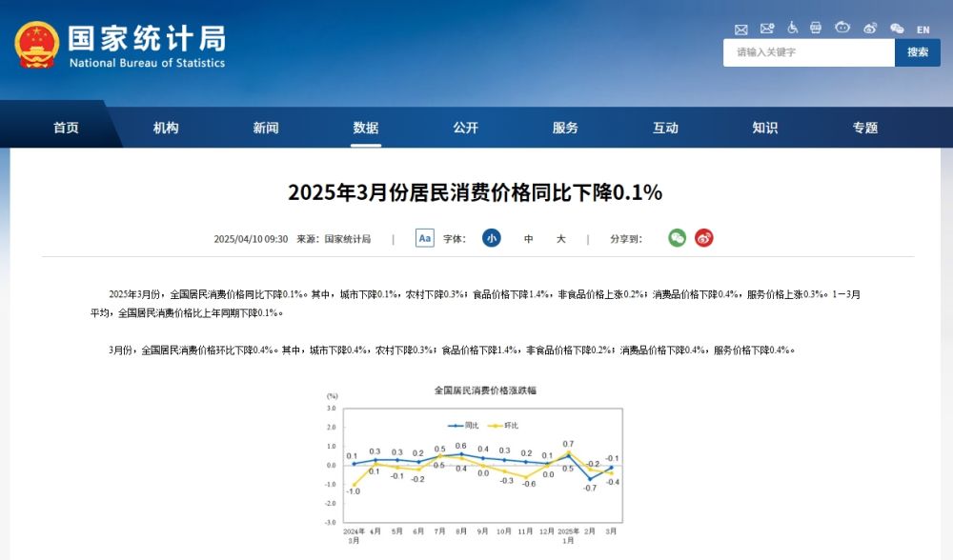Image resolution: width=953 pixels, height=560 pixels.
Task: Open the 数据 navigation menu
Action: [x=366, y=128]
